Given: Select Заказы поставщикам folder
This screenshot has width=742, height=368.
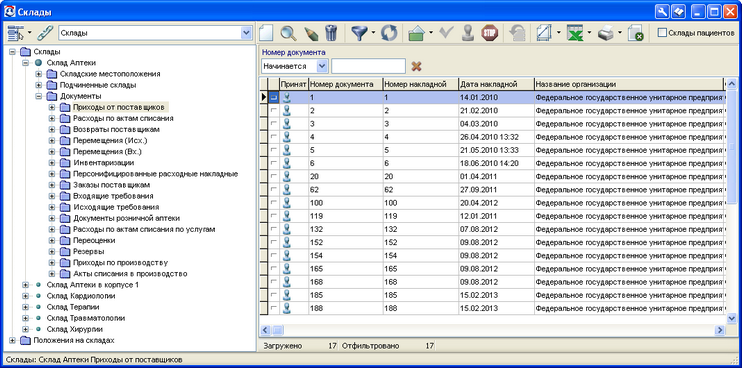Looking at the screenshot, I should (x=112, y=185).
